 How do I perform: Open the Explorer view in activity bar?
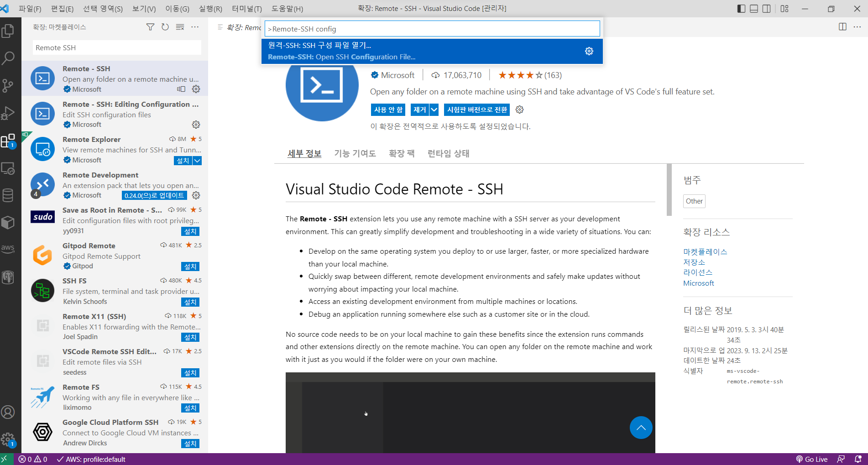coord(8,31)
